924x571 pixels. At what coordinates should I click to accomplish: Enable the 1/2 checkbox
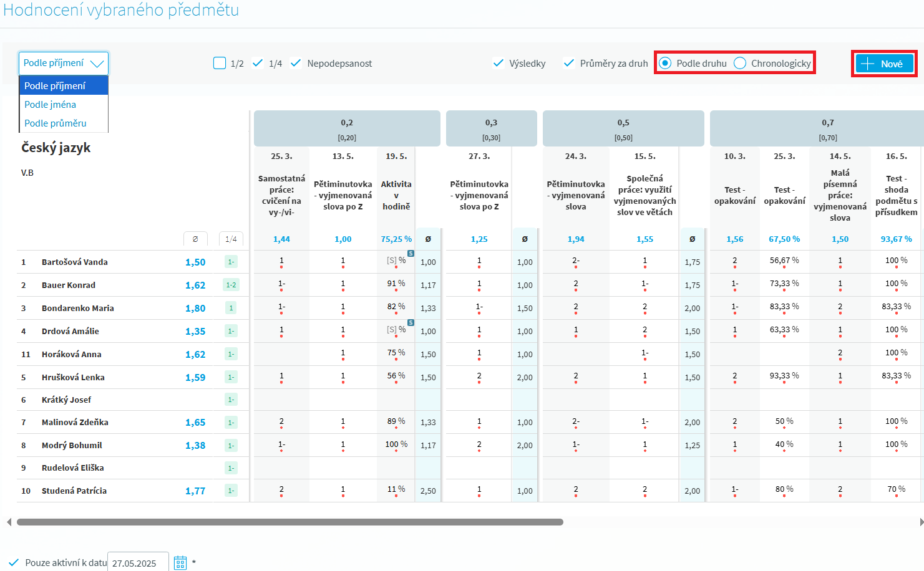(x=220, y=63)
